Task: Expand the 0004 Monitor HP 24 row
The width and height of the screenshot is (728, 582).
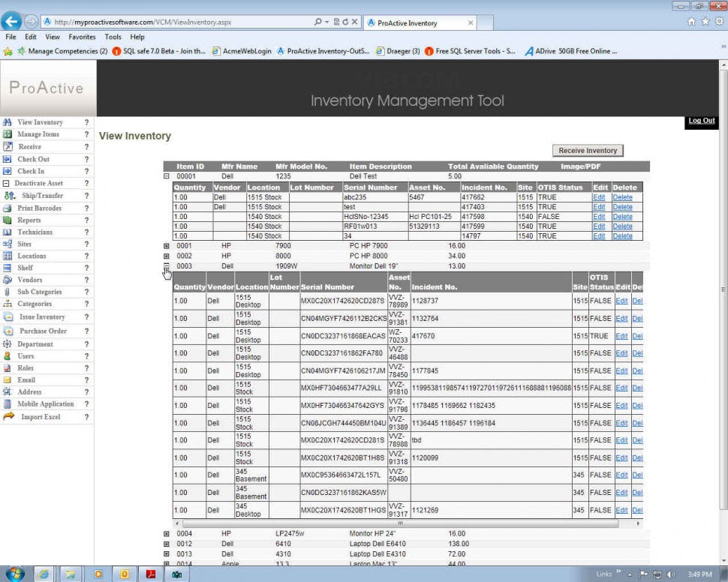Action: pos(167,534)
